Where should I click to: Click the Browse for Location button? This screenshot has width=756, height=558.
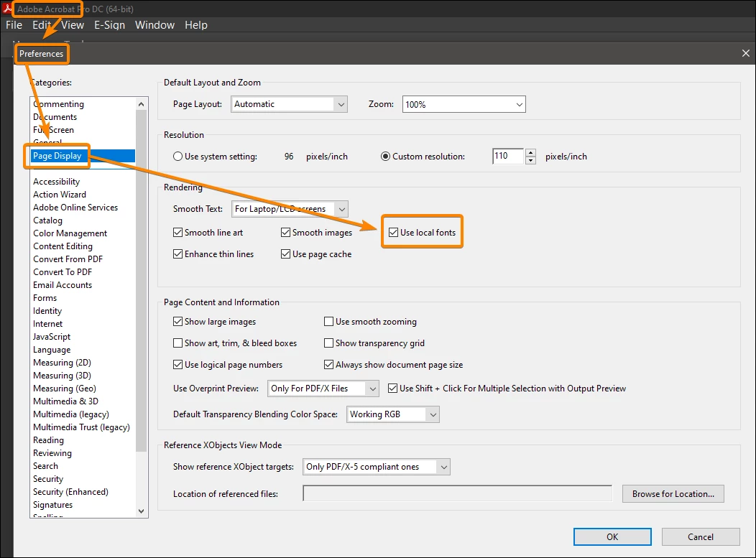tap(673, 494)
